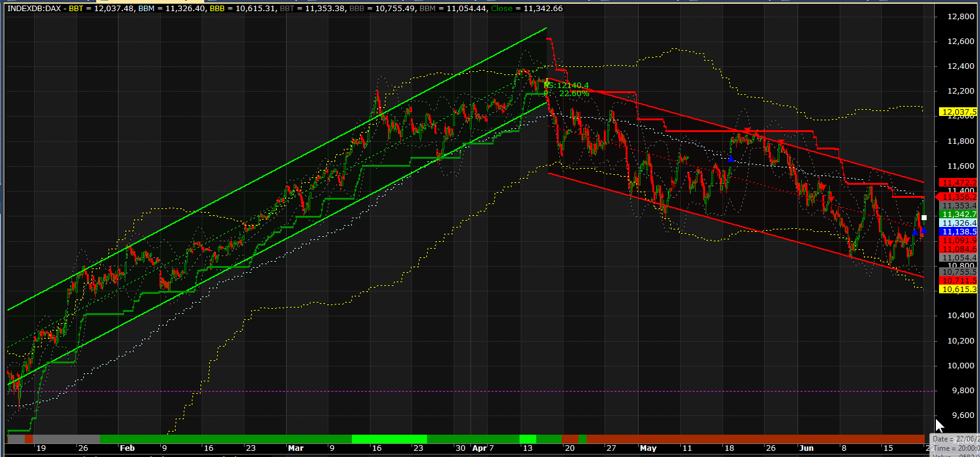The image size is (980, 457).
Task: Click the blue up-arrow signal near May 18
Action: (x=731, y=159)
